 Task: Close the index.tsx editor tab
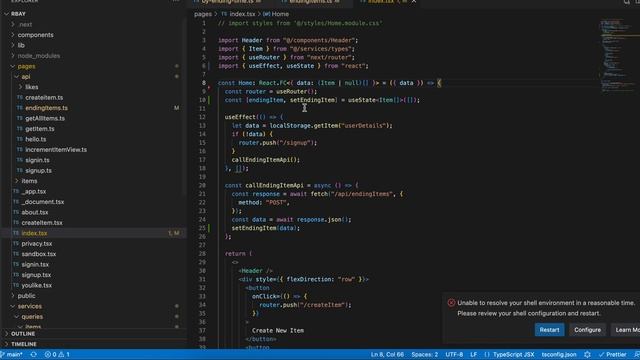413,2
